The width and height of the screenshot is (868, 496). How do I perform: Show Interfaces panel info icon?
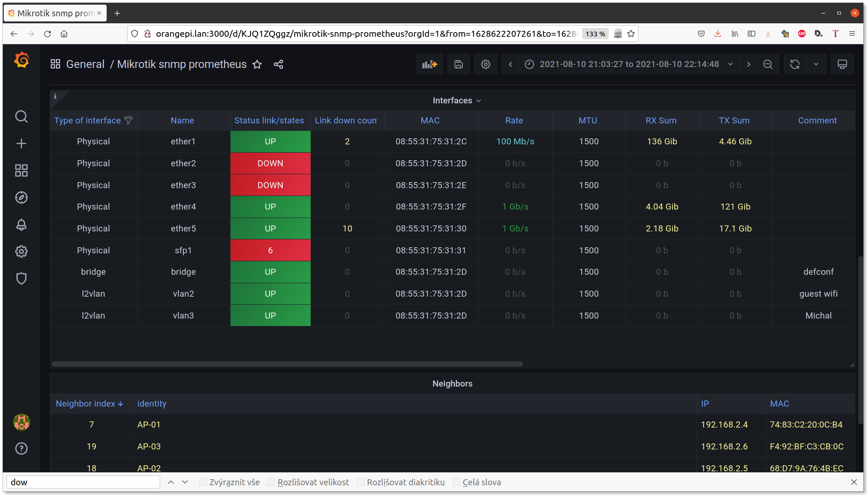[x=55, y=96]
